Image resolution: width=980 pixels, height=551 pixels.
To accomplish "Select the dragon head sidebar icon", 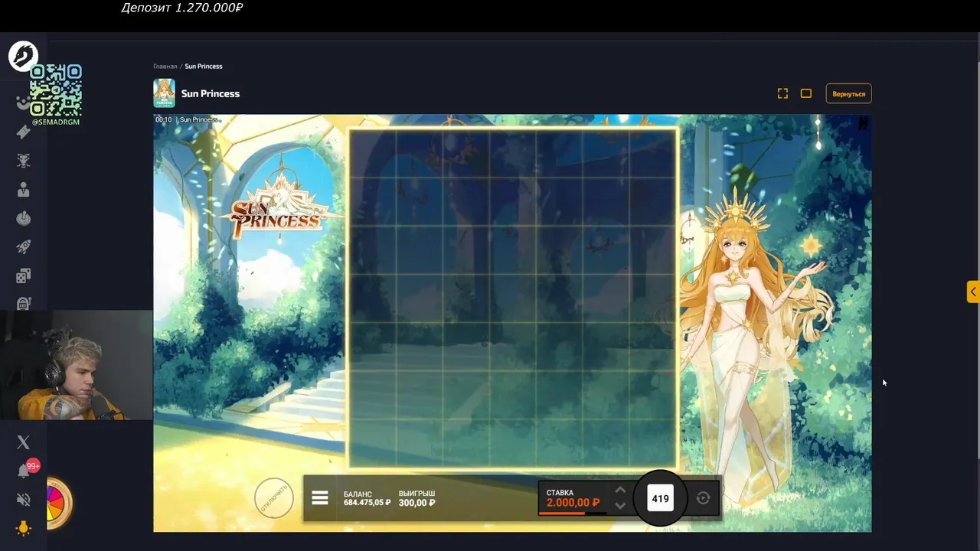I will [x=23, y=161].
